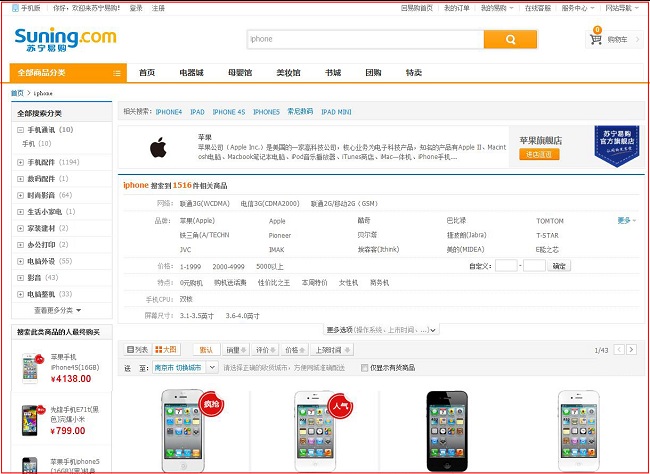650x474 pixels.
Task: Sort by reviews 评价
Action: (266, 350)
